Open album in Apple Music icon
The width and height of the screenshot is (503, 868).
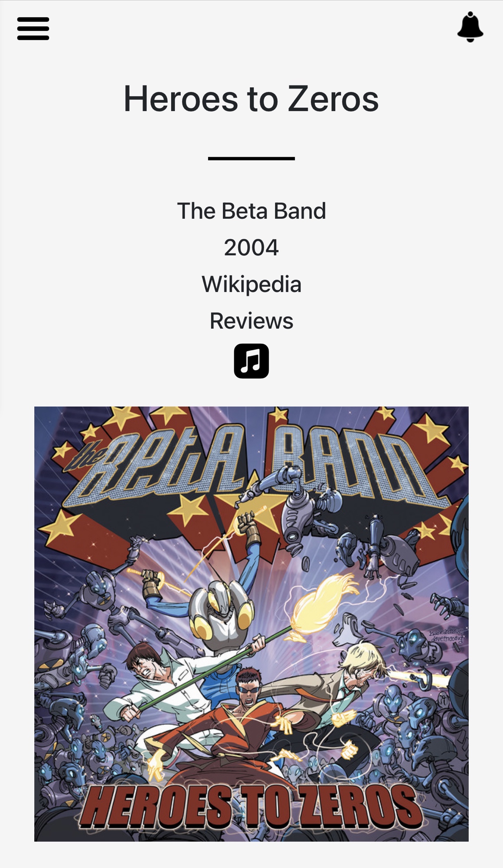coord(251,361)
